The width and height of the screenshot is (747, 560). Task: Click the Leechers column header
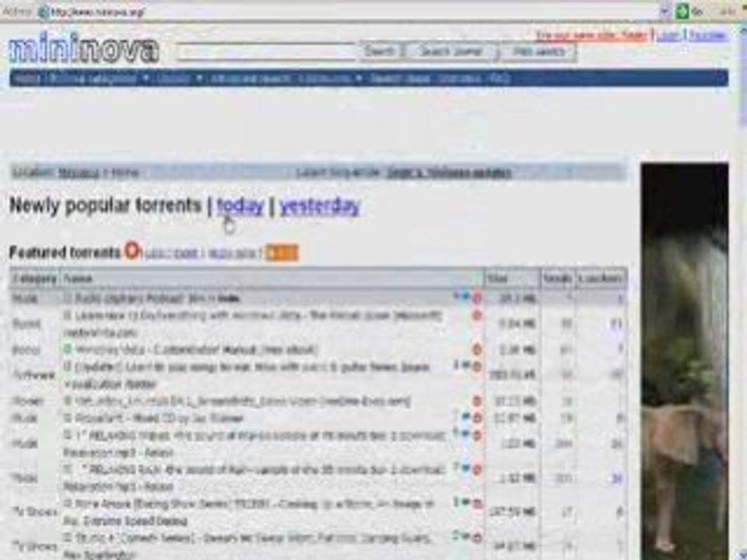point(601,278)
